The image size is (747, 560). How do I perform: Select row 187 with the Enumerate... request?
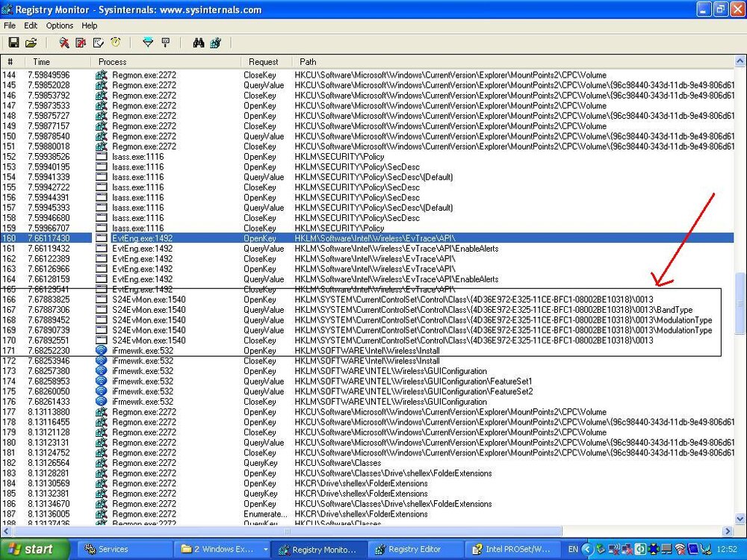point(367,514)
